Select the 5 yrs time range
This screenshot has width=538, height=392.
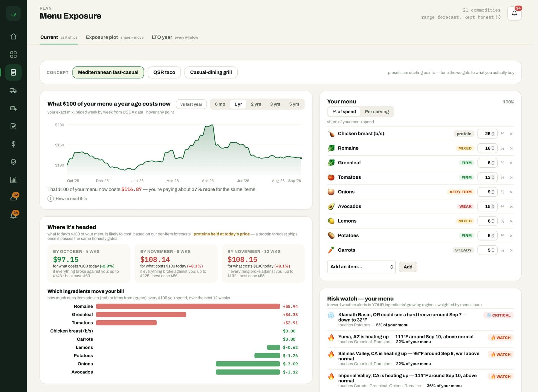[294, 104]
